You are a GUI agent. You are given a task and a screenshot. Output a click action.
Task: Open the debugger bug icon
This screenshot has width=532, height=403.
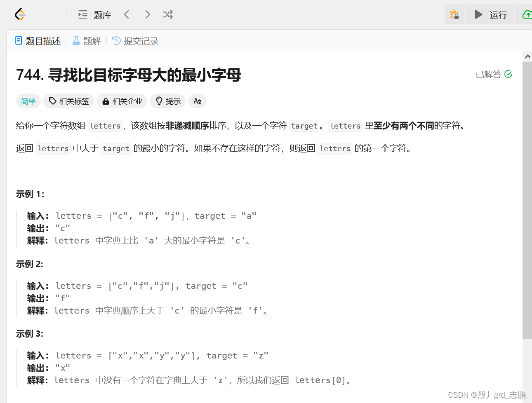[454, 15]
